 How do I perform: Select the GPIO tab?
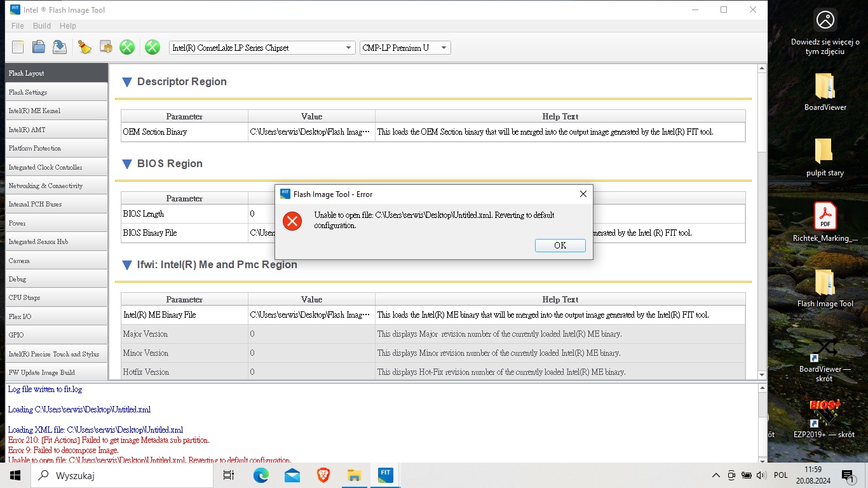pyautogui.click(x=57, y=335)
